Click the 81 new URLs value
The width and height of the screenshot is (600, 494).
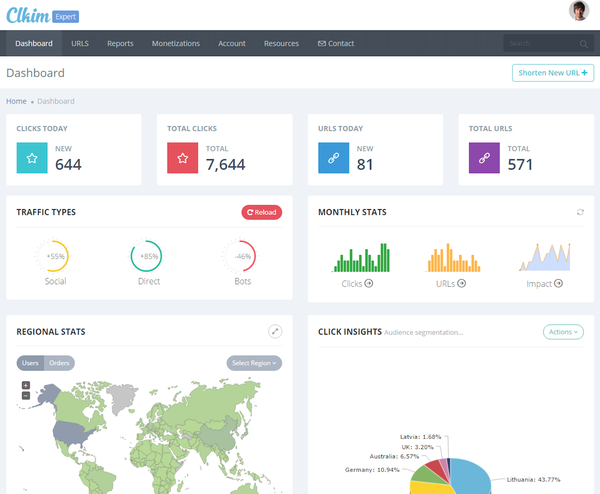pyautogui.click(x=365, y=165)
